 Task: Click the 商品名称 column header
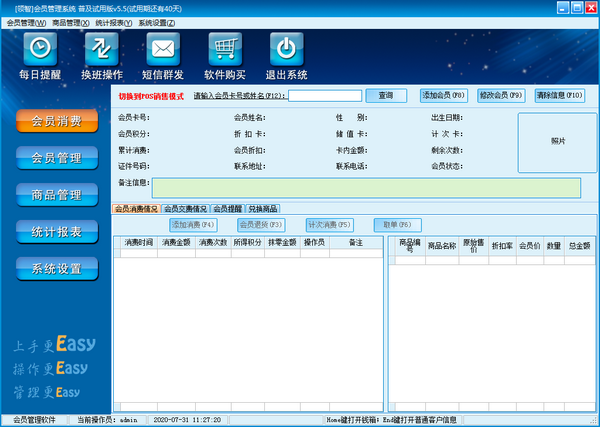coord(442,246)
